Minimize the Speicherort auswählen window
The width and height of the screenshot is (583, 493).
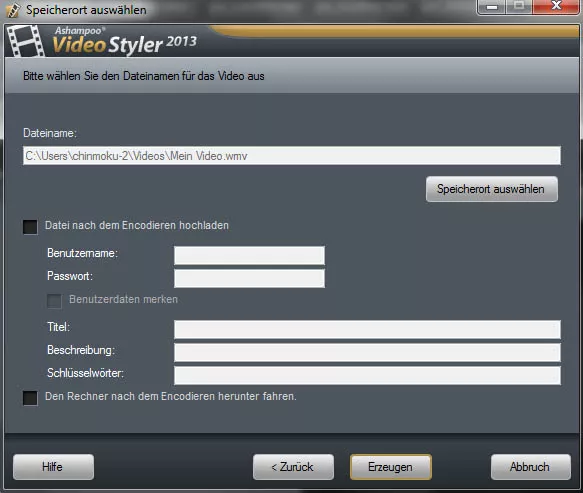point(492,6)
